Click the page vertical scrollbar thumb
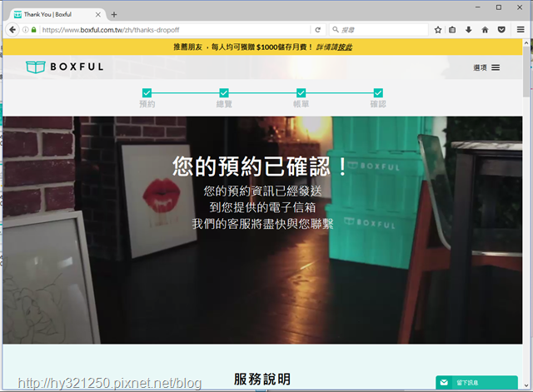 click(526, 72)
